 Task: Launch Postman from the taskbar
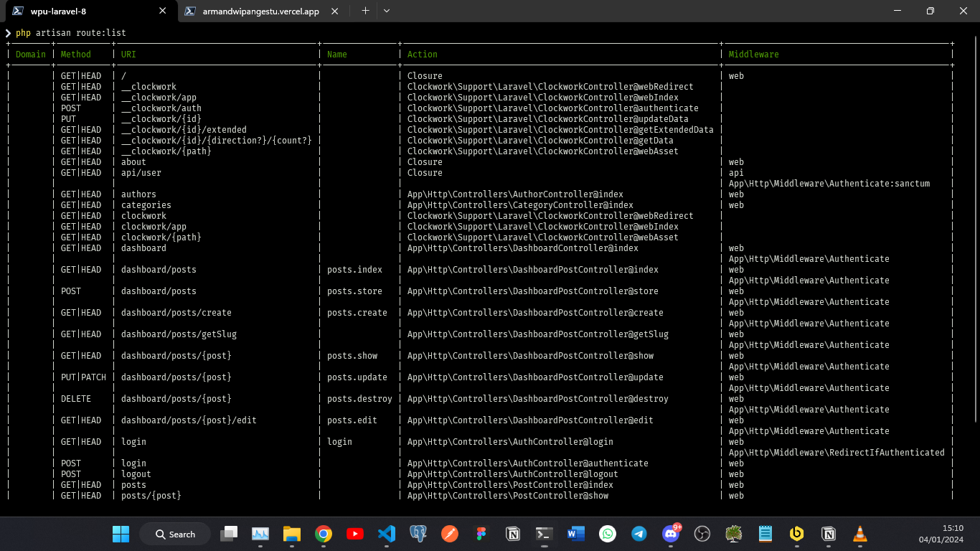(x=450, y=534)
